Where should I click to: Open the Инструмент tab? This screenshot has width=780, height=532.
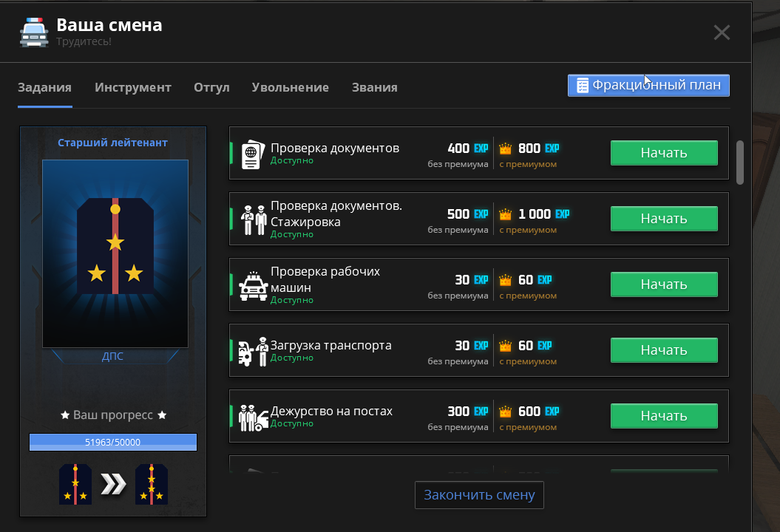pos(133,87)
